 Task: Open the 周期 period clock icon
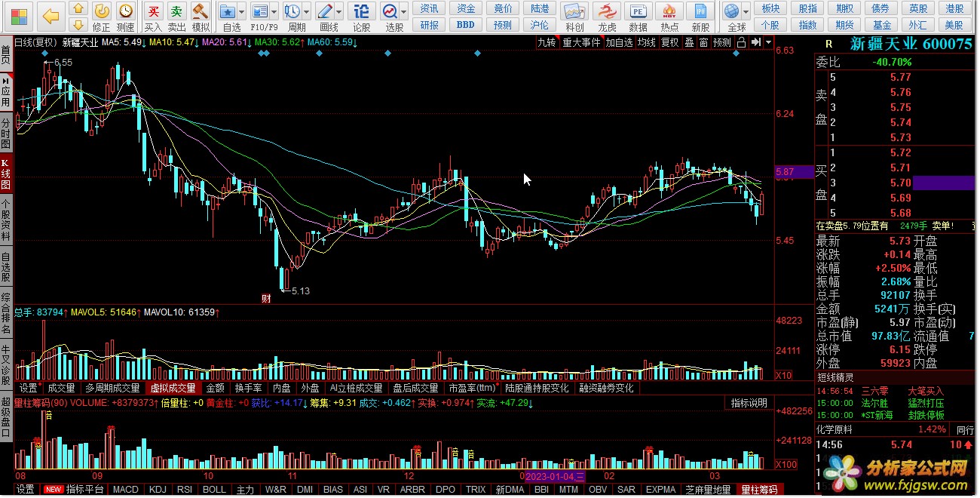pyautogui.click(x=292, y=11)
